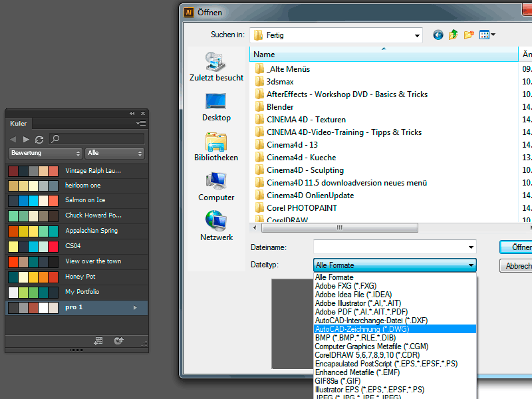Select the Salmon on Ice theme

tap(76, 201)
